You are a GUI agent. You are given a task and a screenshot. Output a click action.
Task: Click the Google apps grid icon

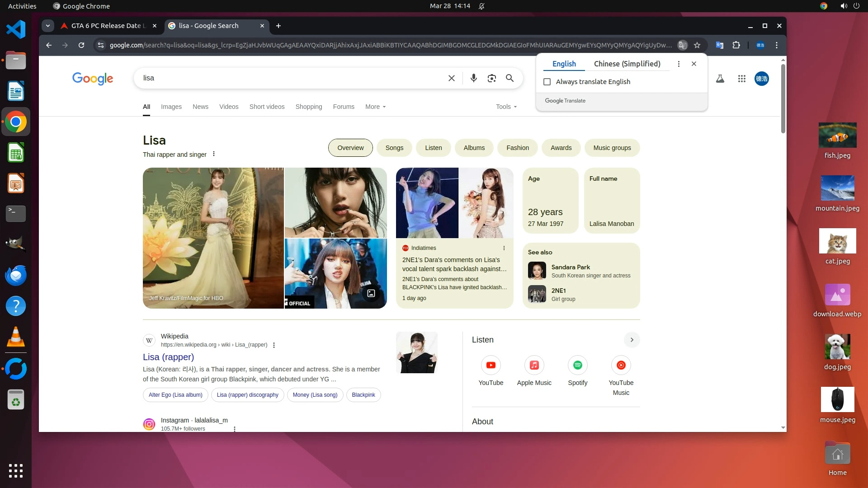(x=741, y=79)
